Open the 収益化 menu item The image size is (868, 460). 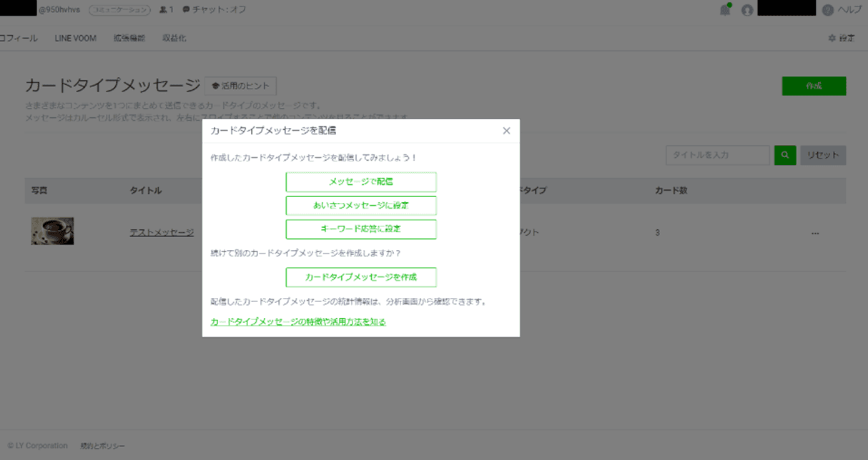click(x=174, y=38)
